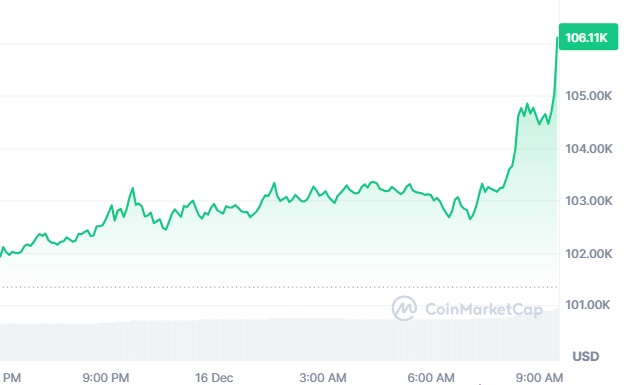Click the 105.00K y-axis label
This screenshot has width=626, height=385.
[x=588, y=96]
